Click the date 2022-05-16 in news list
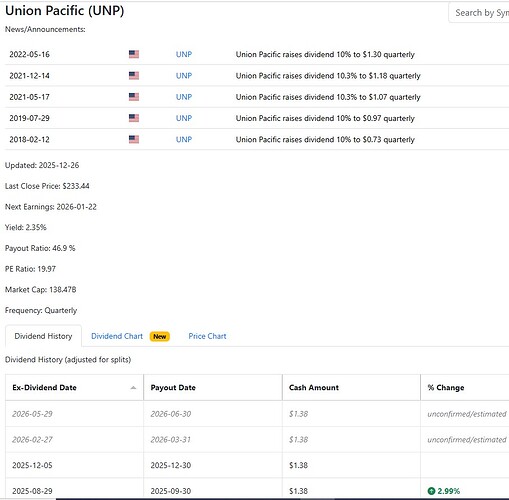Image resolution: width=509 pixels, height=500 pixels. pos(29,54)
